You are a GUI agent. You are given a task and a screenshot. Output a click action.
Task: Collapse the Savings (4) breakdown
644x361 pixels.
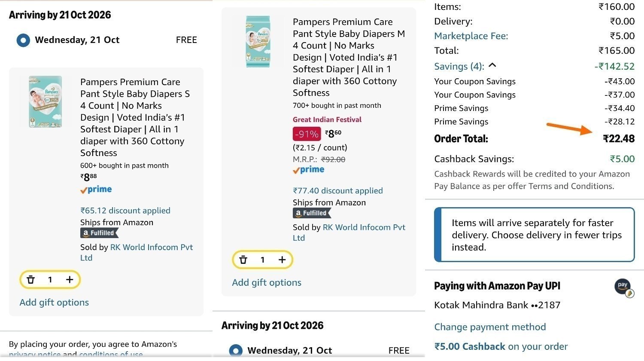tap(465, 66)
